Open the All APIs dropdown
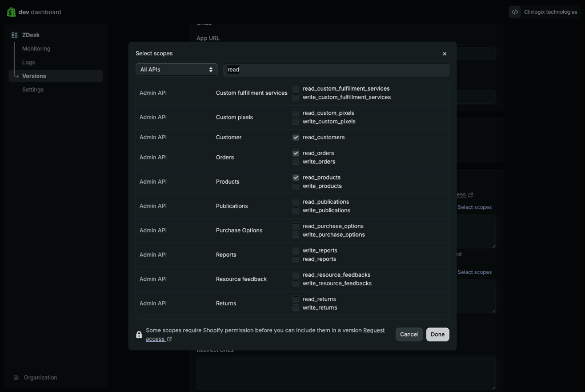Viewport: 585px width, 392px height. click(x=177, y=70)
